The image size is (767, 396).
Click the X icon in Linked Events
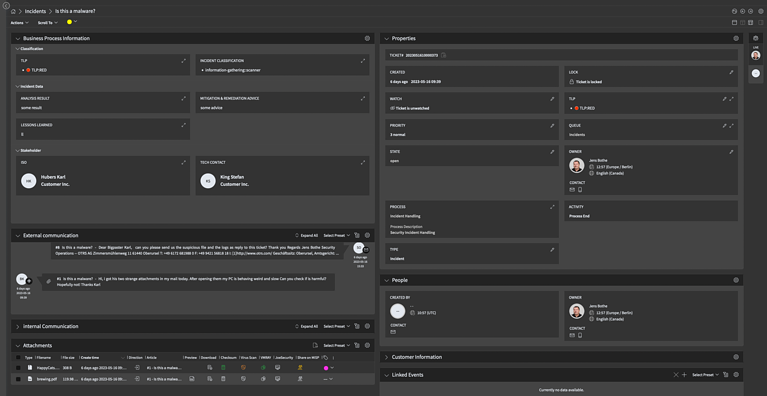(676, 375)
